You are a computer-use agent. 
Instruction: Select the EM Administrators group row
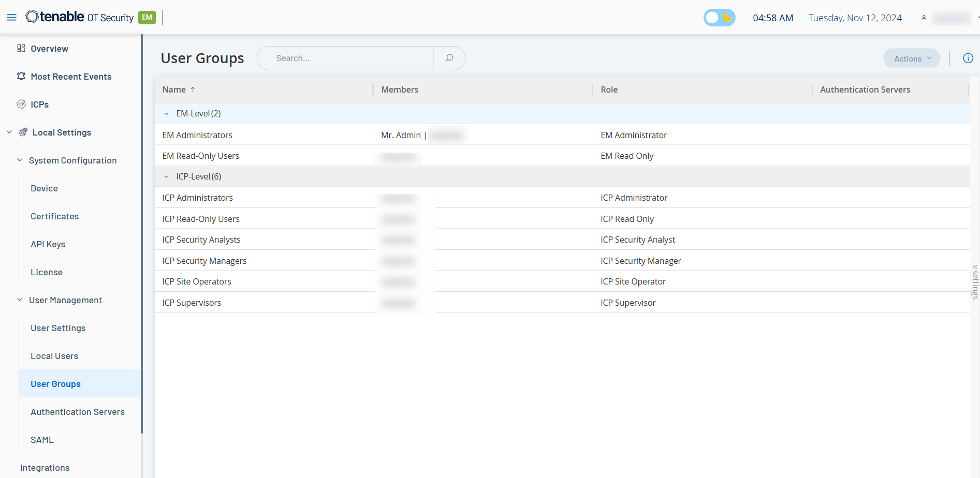point(197,135)
